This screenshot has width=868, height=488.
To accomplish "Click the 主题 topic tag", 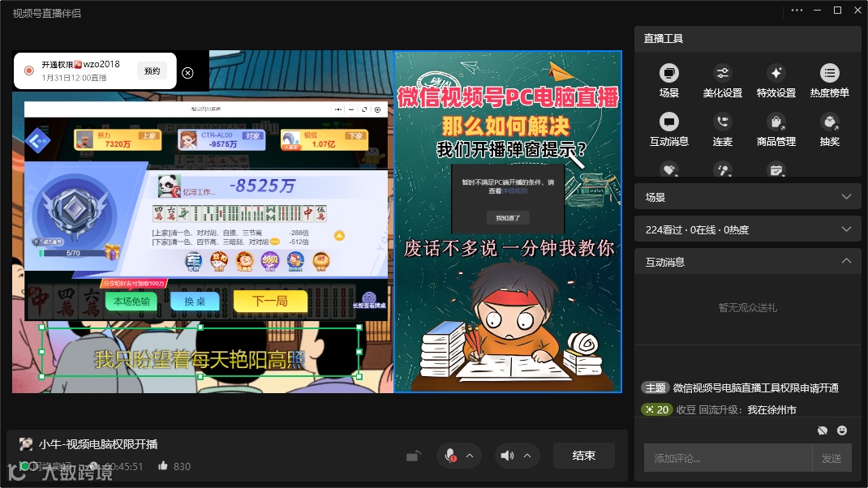I will click(655, 387).
